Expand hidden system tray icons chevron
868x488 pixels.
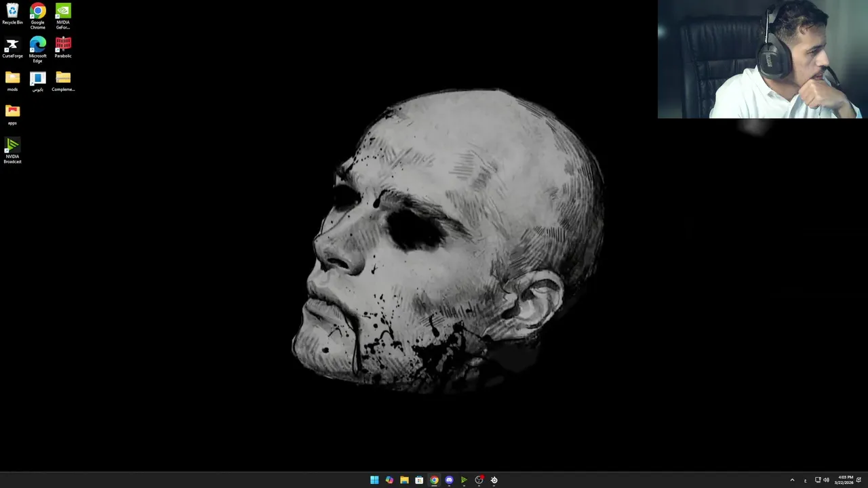coord(792,480)
